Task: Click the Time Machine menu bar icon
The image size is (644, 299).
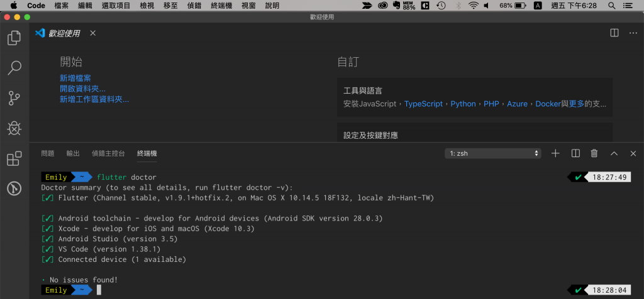Action: (x=441, y=6)
